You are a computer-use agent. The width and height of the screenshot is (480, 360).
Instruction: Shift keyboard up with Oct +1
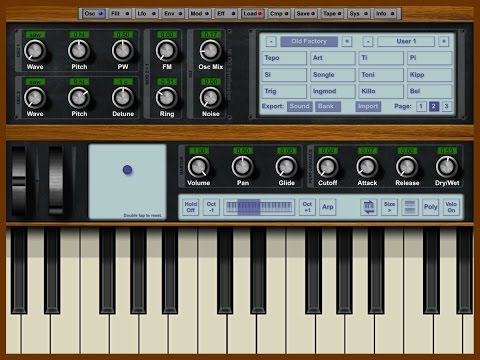[x=307, y=207]
